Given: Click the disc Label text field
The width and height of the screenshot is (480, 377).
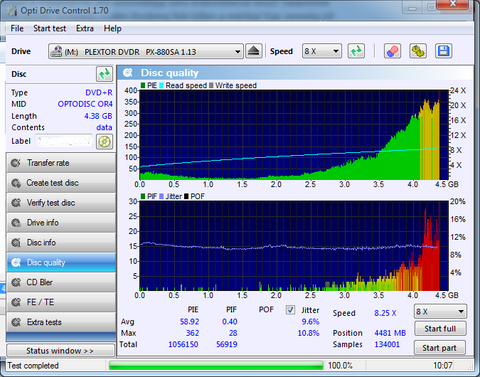Looking at the screenshot, I should click(x=64, y=141).
